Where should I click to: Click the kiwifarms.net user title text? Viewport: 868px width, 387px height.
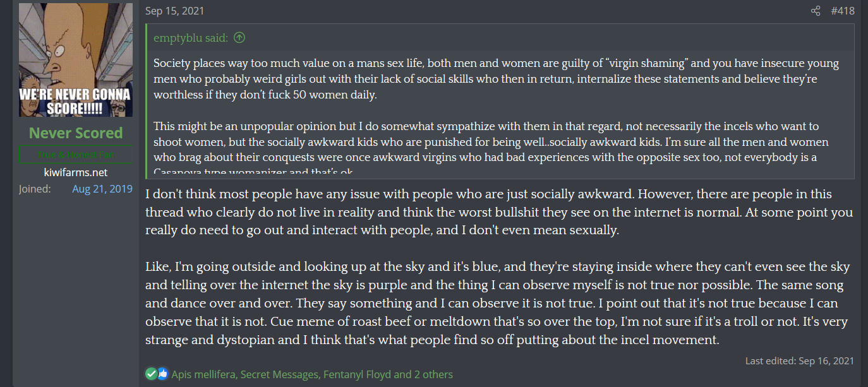(76, 172)
